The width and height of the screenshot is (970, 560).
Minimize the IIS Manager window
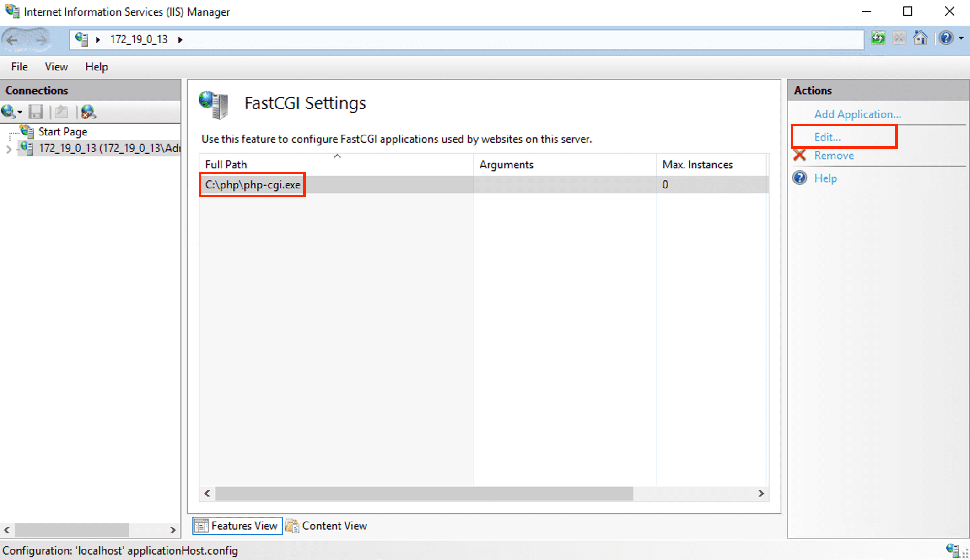866,11
